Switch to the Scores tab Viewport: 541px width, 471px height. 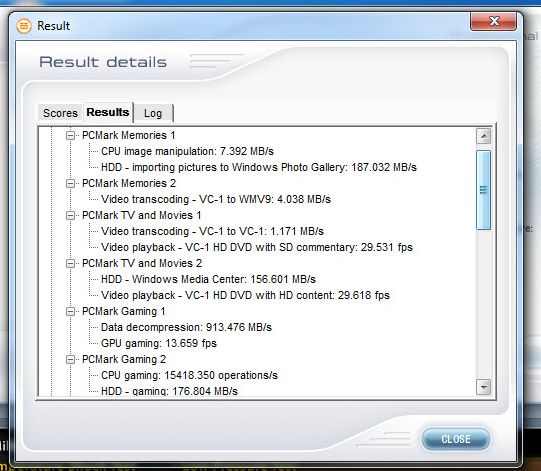(x=60, y=113)
